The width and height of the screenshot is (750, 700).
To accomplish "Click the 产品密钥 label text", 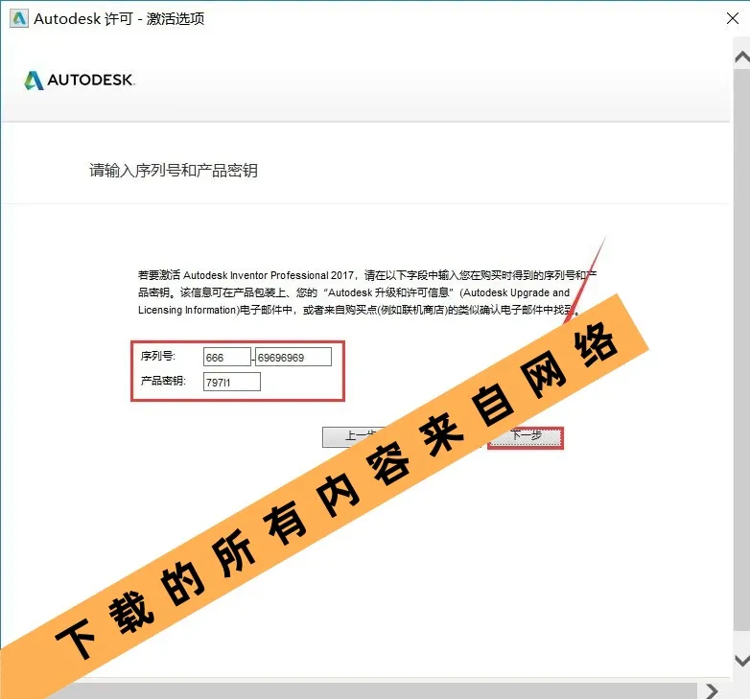I will click(163, 381).
